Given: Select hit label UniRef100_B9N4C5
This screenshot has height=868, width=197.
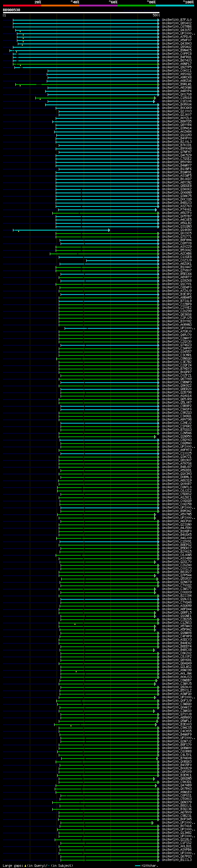Looking at the screenshot, I should click(x=176, y=50).
